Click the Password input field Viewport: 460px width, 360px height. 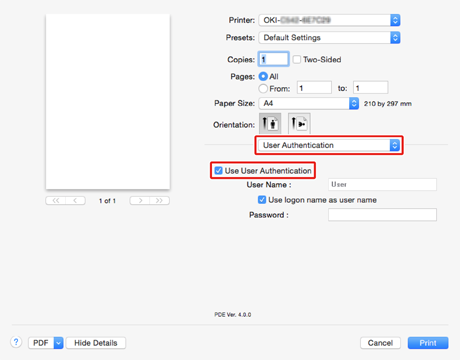[382, 215]
